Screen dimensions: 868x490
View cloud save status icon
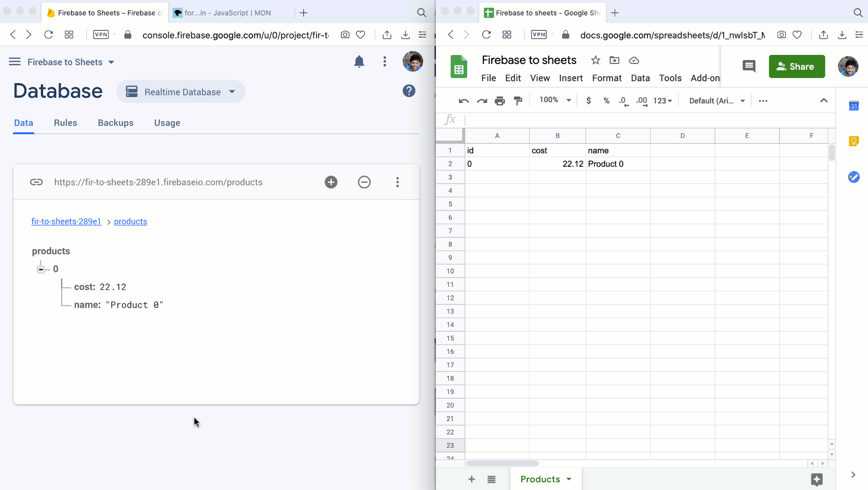click(634, 60)
